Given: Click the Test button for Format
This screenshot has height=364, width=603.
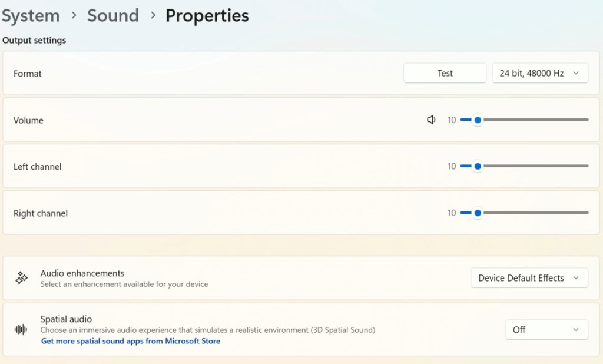Looking at the screenshot, I should coord(445,73).
